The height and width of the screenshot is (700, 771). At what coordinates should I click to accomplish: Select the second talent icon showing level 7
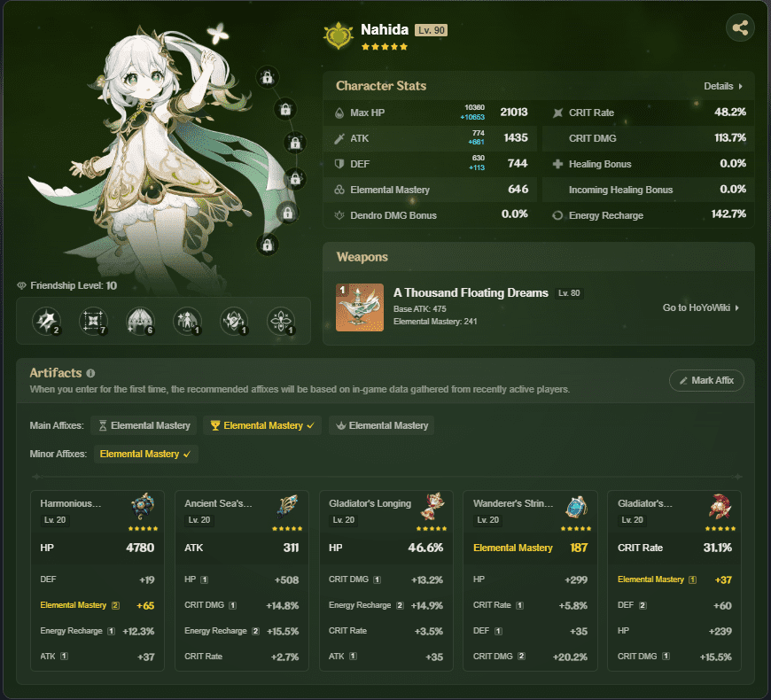click(93, 321)
